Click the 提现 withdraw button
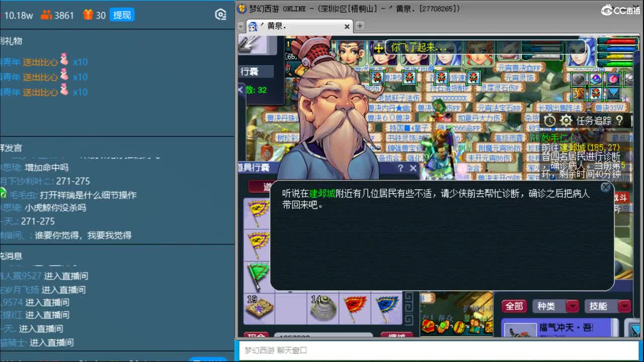The image size is (644, 362). tap(122, 15)
